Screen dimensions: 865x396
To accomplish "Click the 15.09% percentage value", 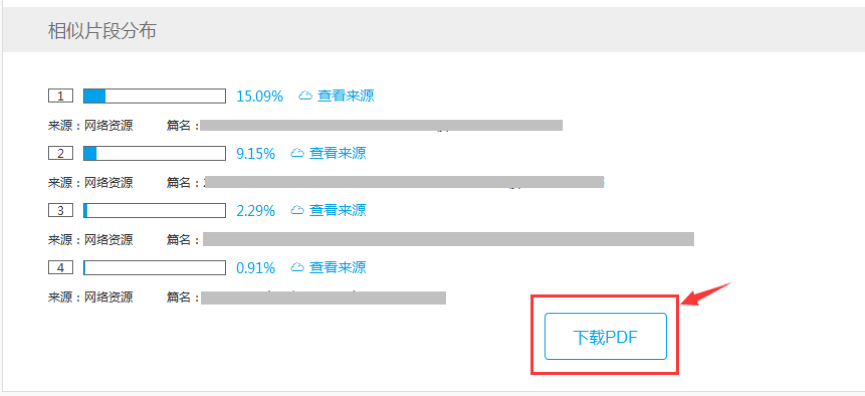I will point(260,97).
